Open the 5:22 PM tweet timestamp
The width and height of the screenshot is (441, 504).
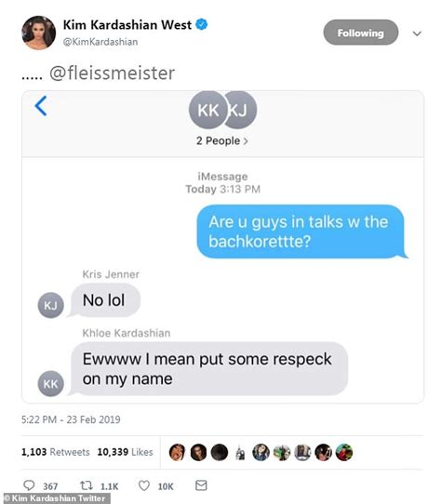(71, 419)
